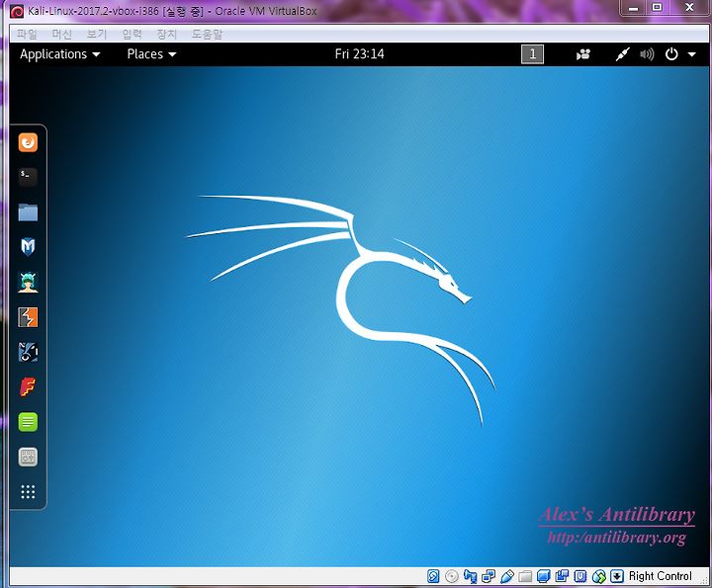
Task: Click VirtualBox CPU features indicator
Action: click(x=580, y=576)
